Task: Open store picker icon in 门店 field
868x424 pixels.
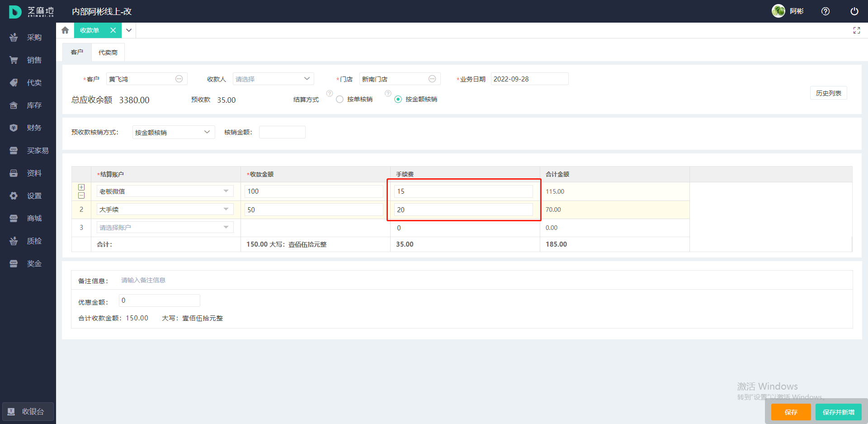Action: click(432, 79)
